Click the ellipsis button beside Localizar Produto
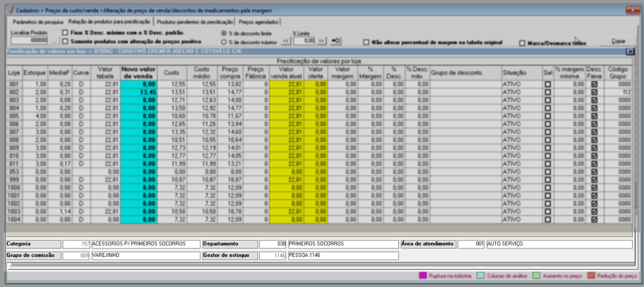 point(54,41)
